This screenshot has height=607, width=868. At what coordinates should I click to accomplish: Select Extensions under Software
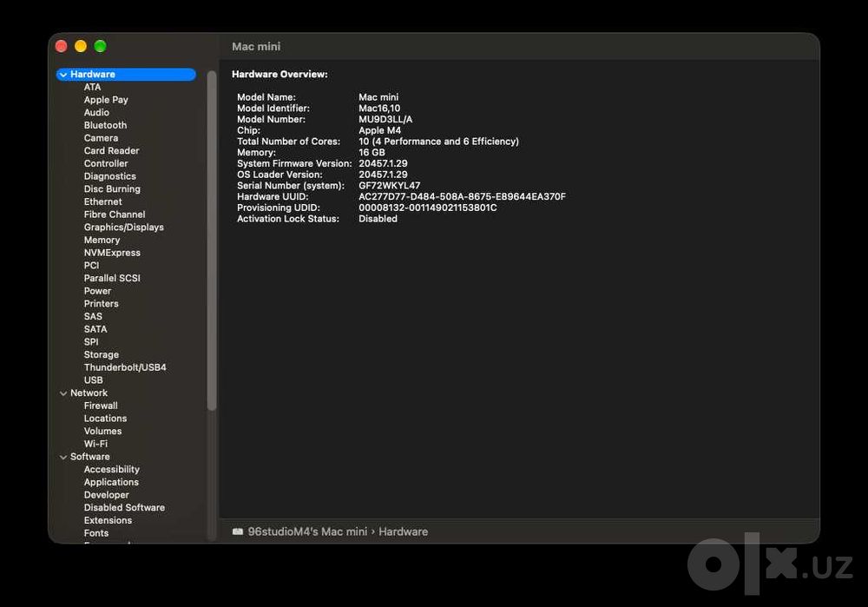click(108, 520)
